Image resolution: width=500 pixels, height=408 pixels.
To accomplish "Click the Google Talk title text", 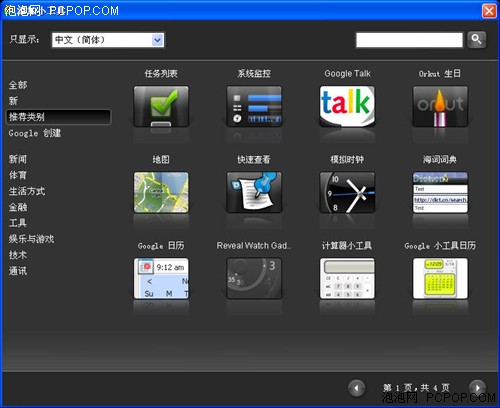I will click(x=347, y=73).
